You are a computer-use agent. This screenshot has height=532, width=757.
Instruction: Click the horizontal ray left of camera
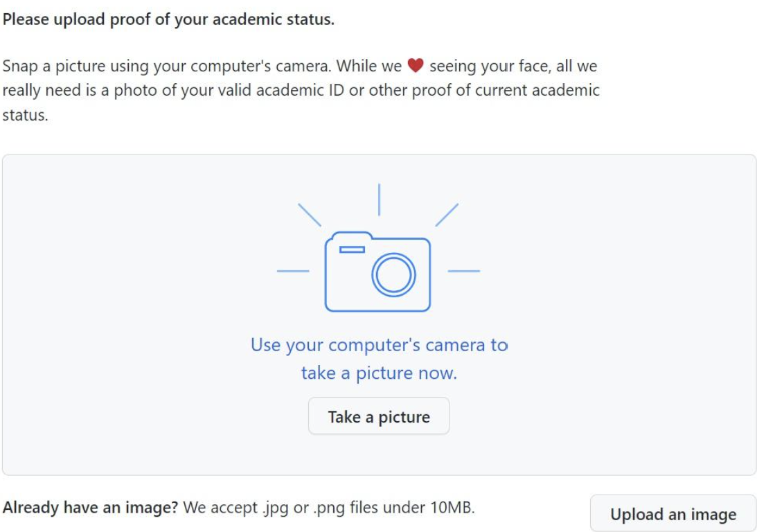293,271
